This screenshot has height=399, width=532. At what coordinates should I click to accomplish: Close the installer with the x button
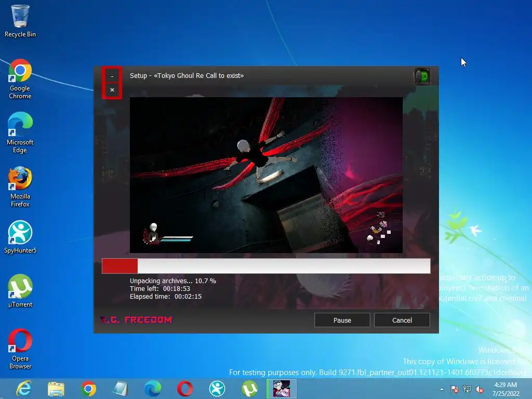click(x=112, y=90)
